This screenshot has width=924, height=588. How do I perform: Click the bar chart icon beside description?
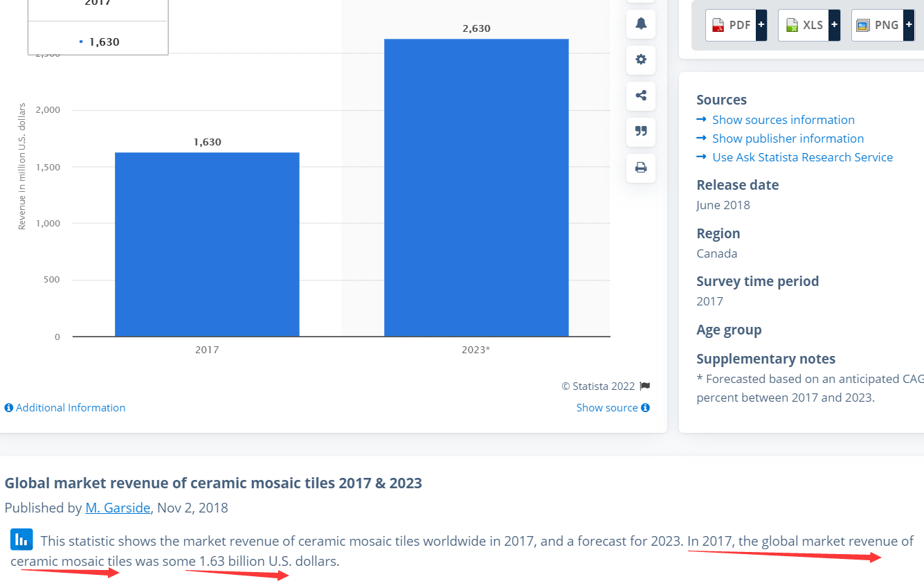point(21,539)
